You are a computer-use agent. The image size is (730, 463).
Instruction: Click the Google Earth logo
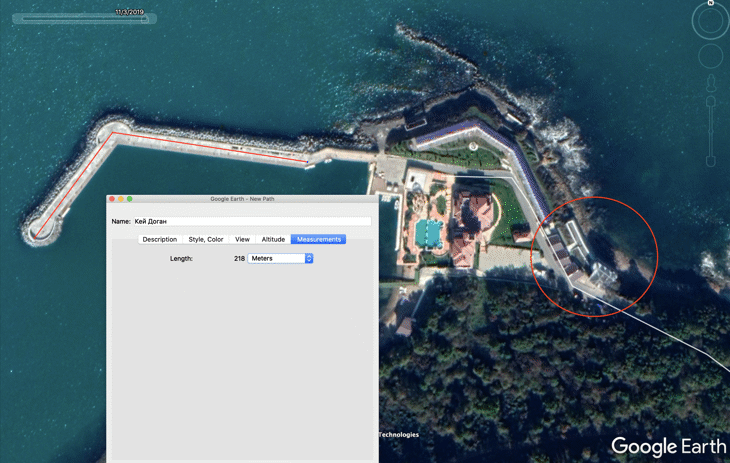[668, 446]
